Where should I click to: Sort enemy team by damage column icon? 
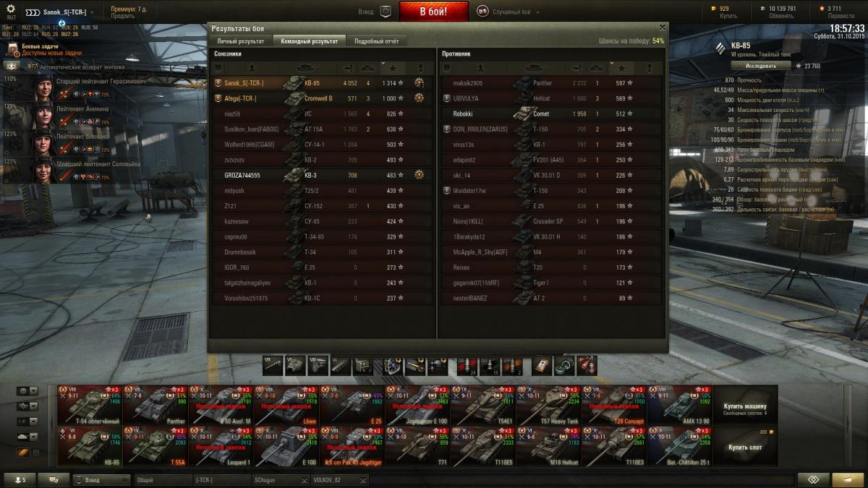coord(576,68)
